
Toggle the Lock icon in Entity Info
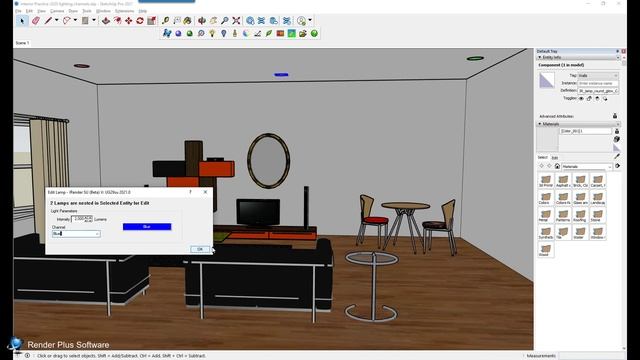(x=589, y=98)
